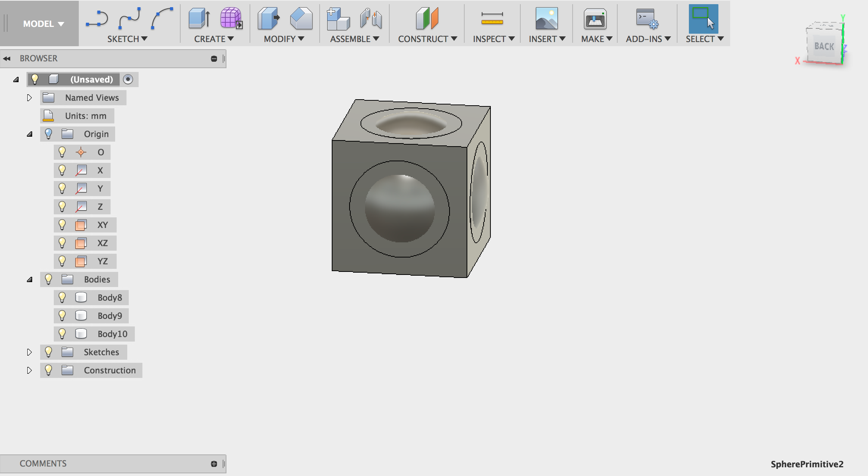Click the SpherePrimitive2 label
Screen dimensions: 868x476
point(807,464)
